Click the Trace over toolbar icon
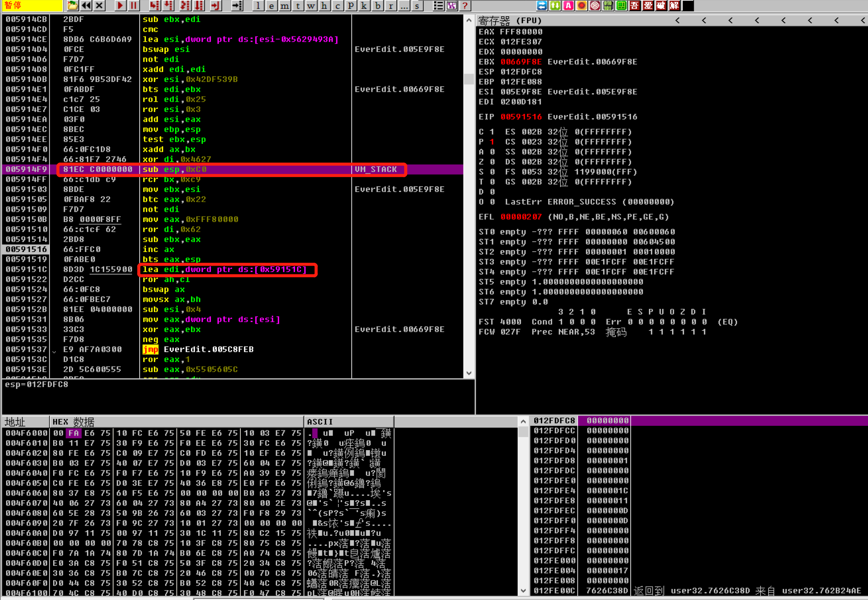 pos(199,5)
